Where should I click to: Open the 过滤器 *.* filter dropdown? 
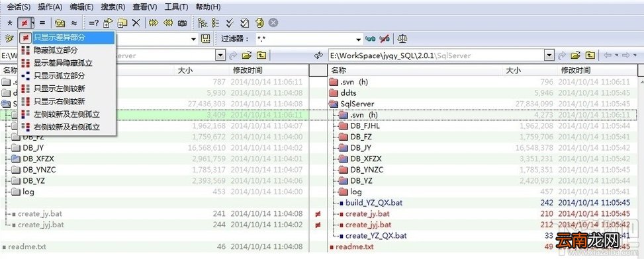(359, 40)
